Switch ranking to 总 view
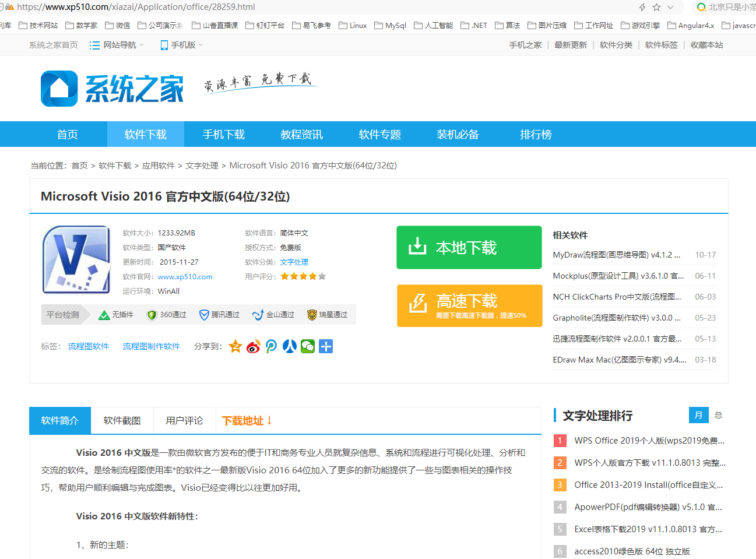 [718, 415]
